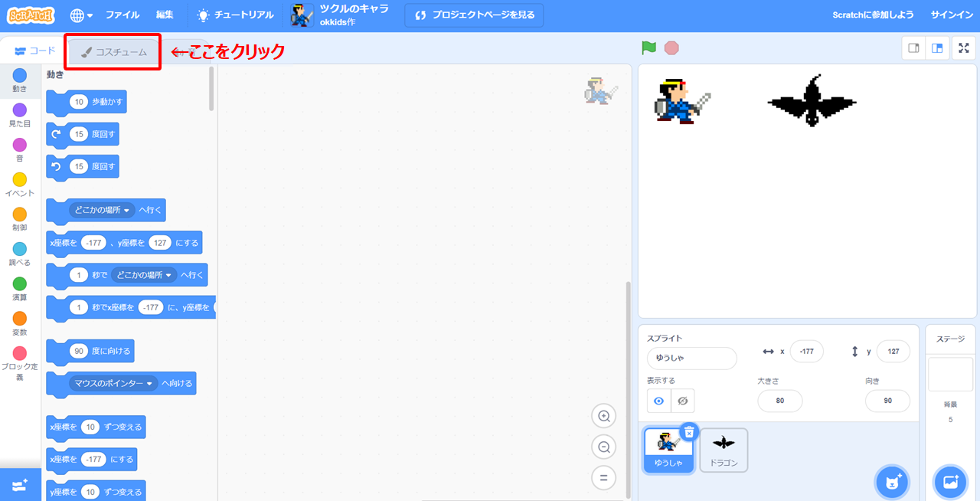Click the プロジェクトページを見る button

(475, 15)
